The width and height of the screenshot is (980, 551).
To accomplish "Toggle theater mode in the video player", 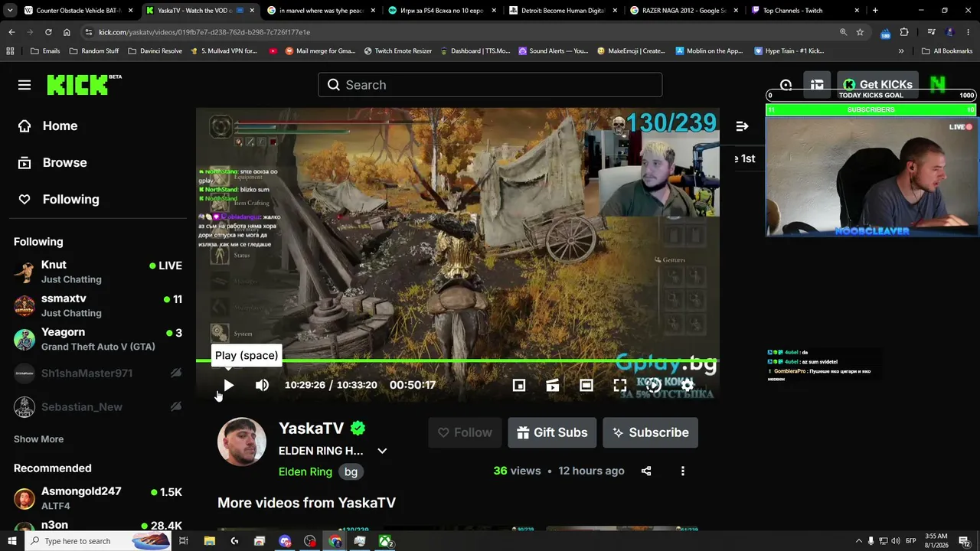I will pos(586,385).
